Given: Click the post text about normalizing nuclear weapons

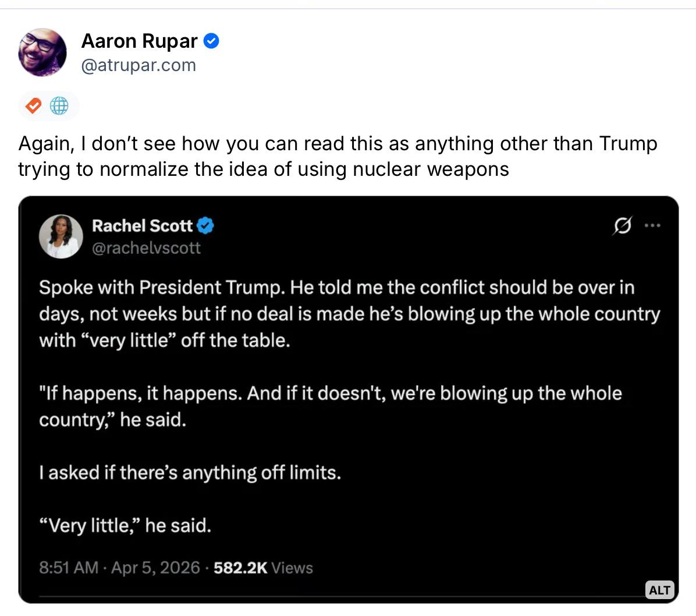Looking at the screenshot, I should point(338,156).
